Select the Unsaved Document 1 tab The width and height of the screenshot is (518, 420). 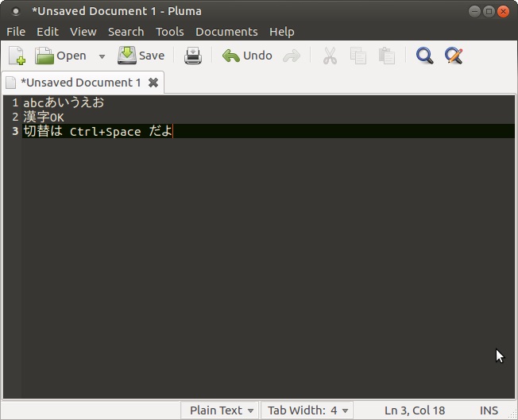coord(80,83)
